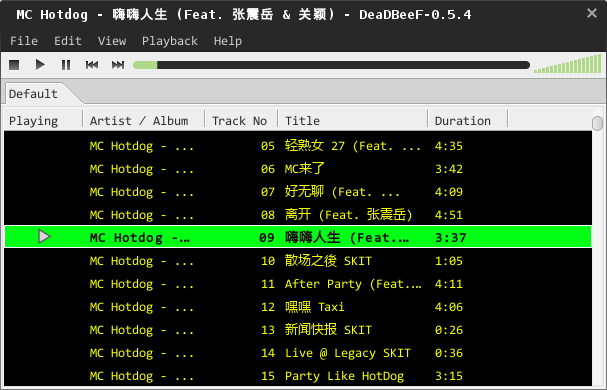Seek within the song progress bar
Image resolution: width=607 pixels, height=390 pixels.
331,65
